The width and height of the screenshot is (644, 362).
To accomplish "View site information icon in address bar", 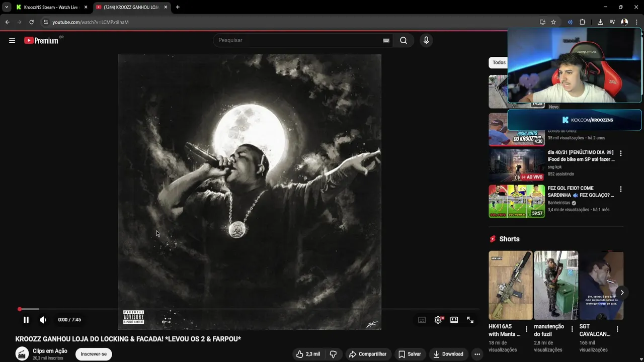I will coord(45,22).
